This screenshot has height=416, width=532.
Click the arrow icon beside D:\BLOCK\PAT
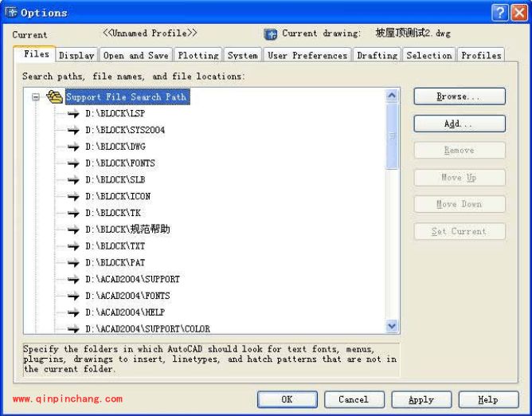(73, 263)
